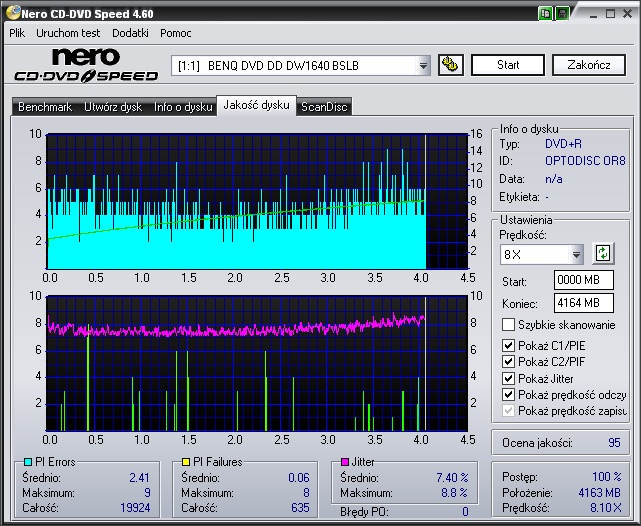The height and width of the screenshot is (526, 641).
Task: Click the Położenie value 4163 MB
Action: [x=599, y=493]
